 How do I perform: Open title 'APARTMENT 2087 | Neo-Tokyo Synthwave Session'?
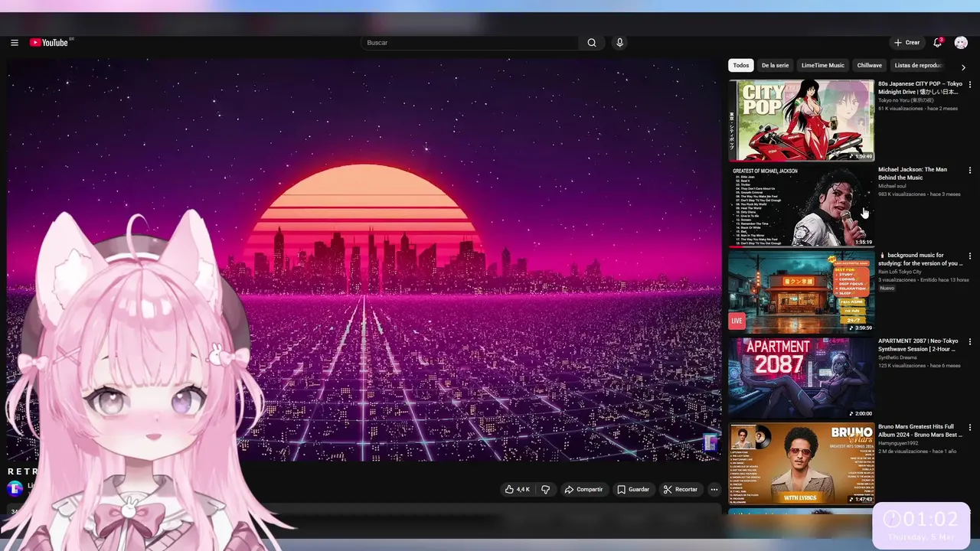(x=918, y=345)
